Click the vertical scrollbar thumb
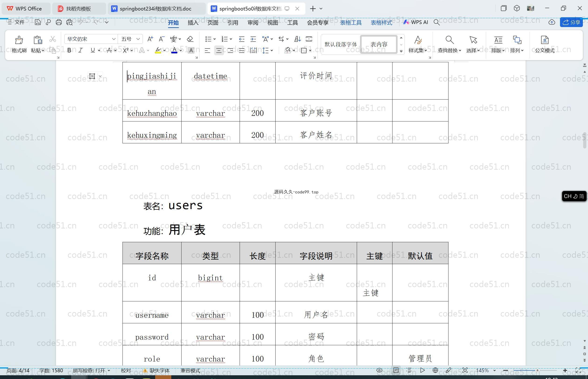The height and width of the screenshot is (379, 588). pos(584,140)
